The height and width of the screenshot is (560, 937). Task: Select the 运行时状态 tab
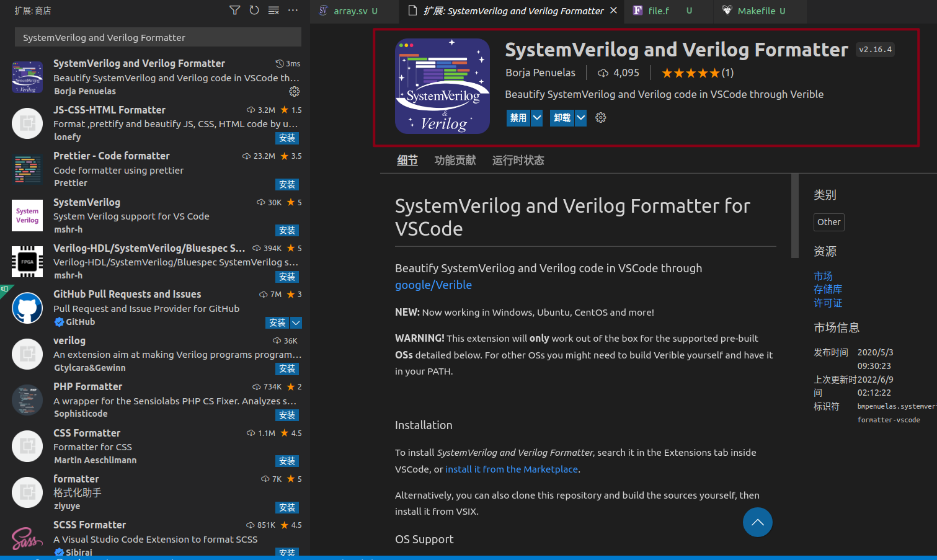point(518,160)
